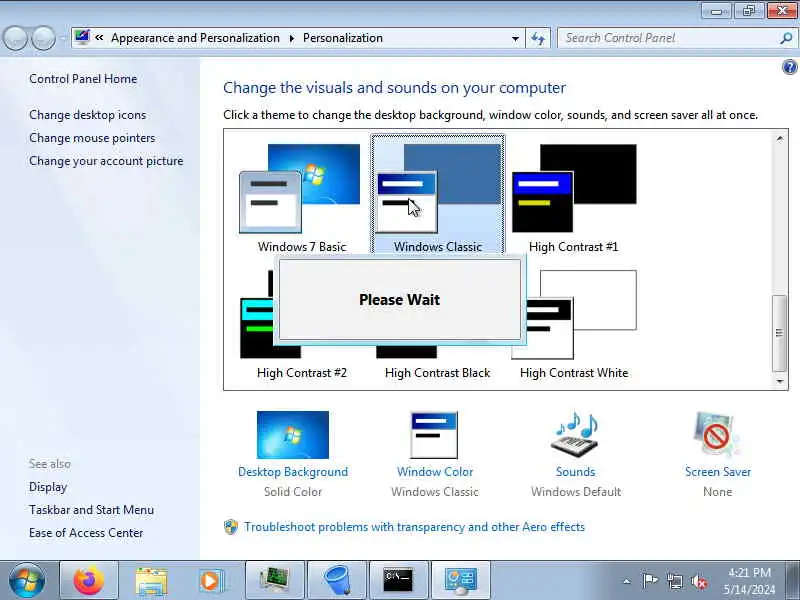Image resolution: width=800 pixels, height=600 pixels.
Task: Expand arrow after Appearance and Personalization breadcrumb
Action: 292,39
